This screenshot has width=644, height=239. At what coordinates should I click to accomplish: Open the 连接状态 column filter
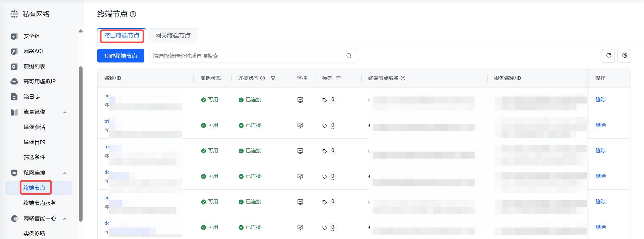click(273, 78)
